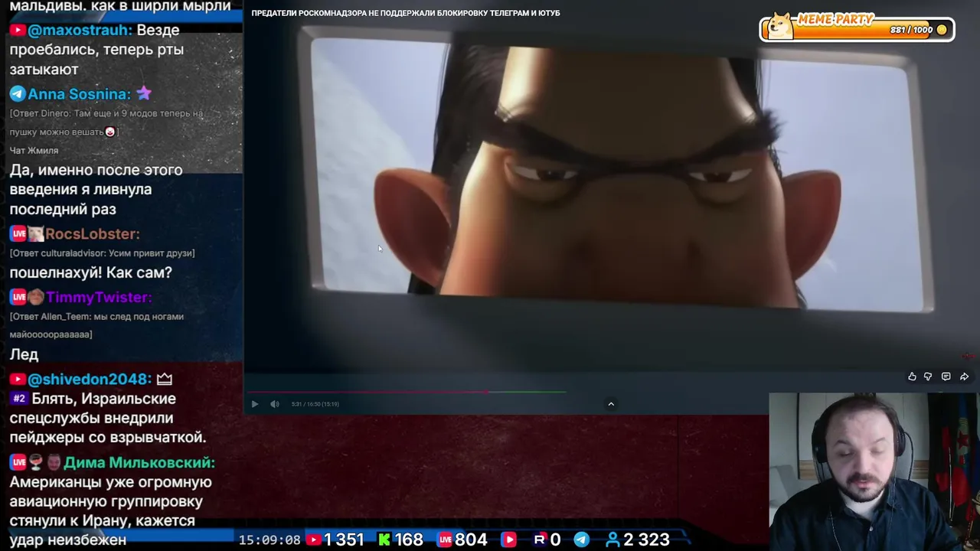Click the LIVE icon beside 804
Viewport: 980px width, 551px height.
(445, 540)
